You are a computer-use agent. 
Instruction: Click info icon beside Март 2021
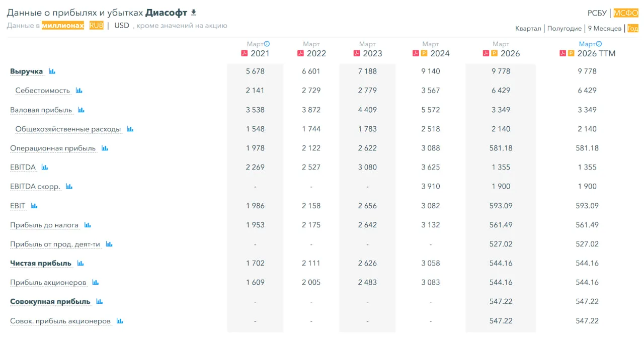[x=267, y=44]
